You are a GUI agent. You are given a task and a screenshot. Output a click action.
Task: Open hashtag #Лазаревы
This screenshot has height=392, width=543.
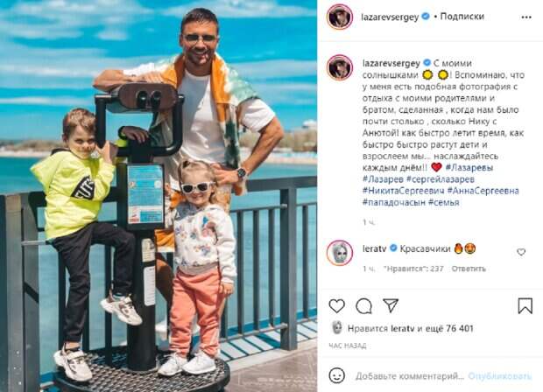coord(469,168)
